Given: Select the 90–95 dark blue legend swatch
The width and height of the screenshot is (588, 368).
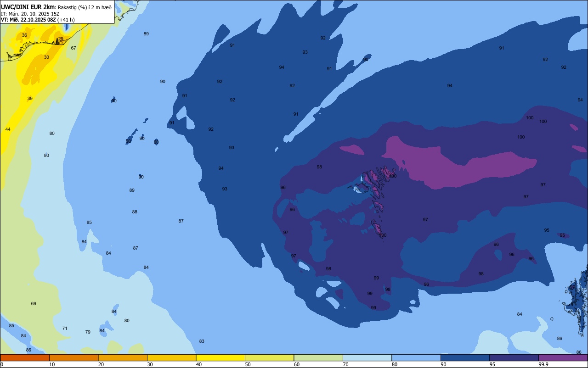Looking at the screenshot, I should (465, 357).
